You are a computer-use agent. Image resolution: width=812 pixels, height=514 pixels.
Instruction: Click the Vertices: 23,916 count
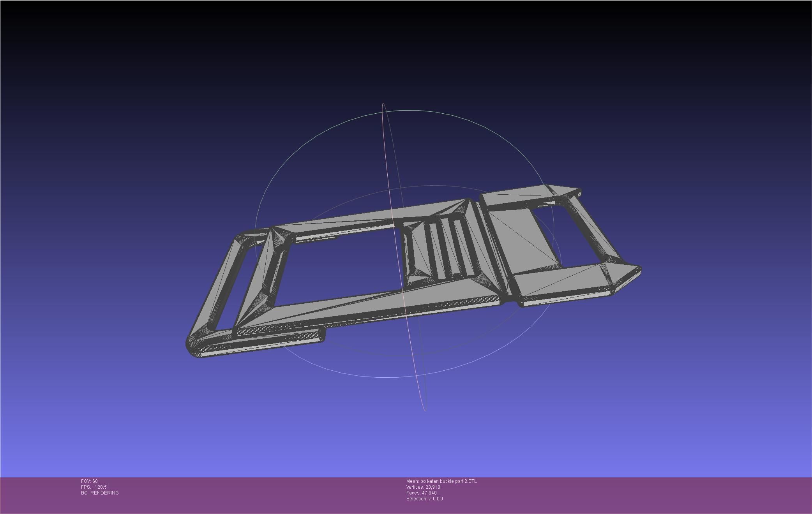point(423,487)
